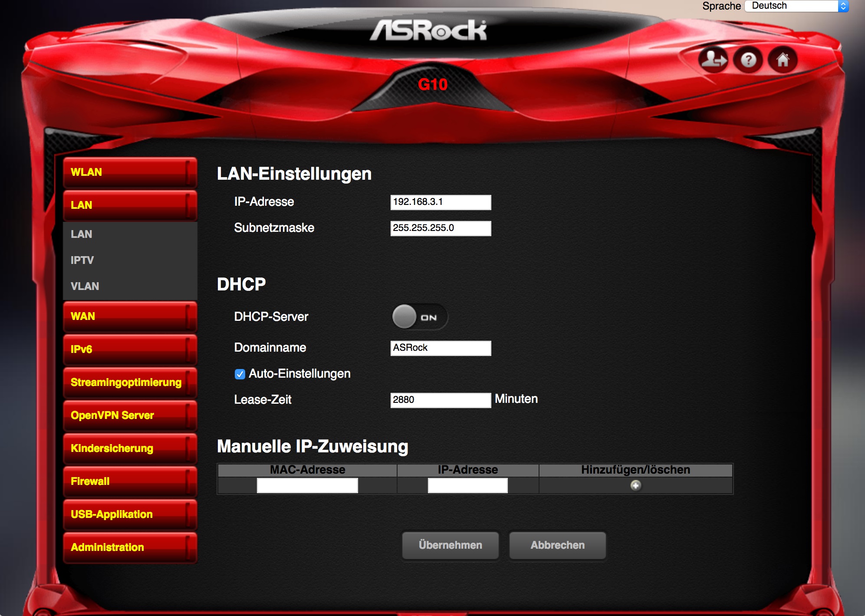Click the logout user icon

[x=713, y=59]
